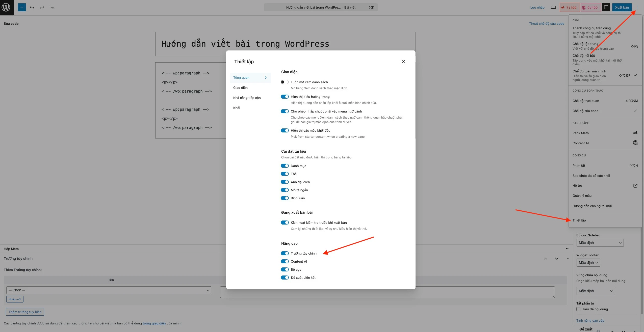Screen dimensions: 644x332
Task: Click the WordPress logo icon
Action: [6, 7]
